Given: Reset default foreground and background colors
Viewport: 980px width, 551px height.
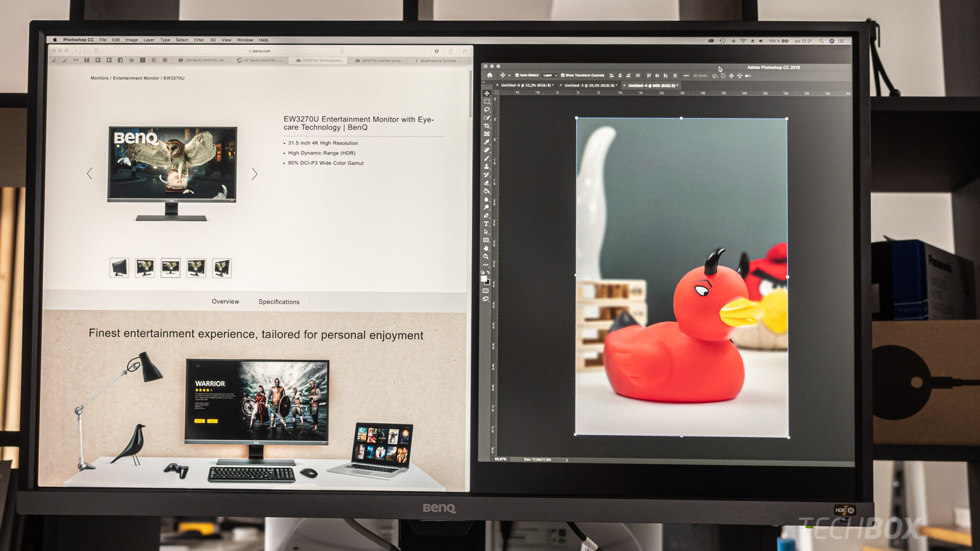Looking at the screenshot, I should 483,272.
